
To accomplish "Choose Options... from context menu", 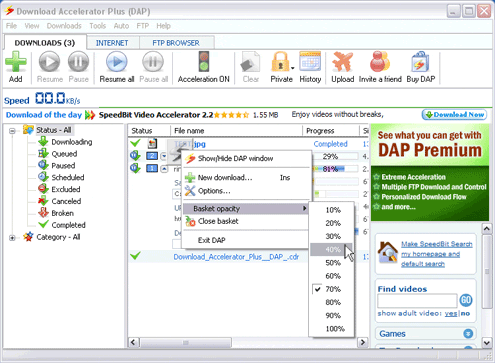I will (x=245, y=191).
